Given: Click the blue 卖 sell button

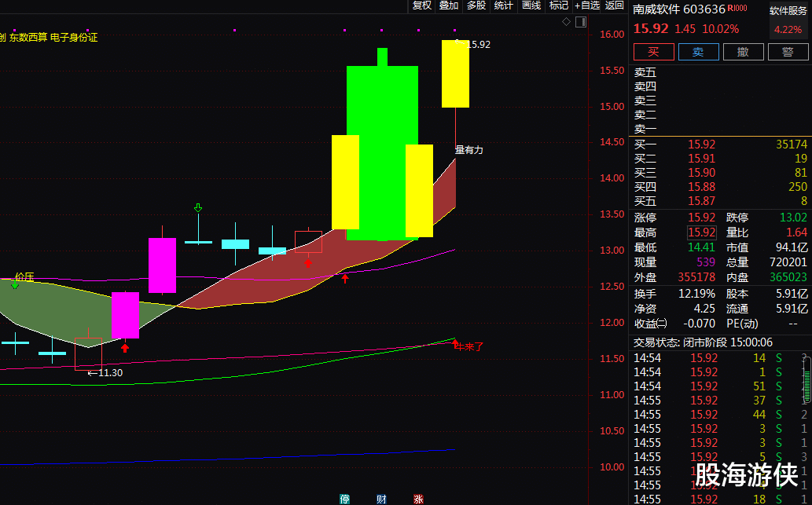Looking at the screenshot, I should tap(699, 52).
